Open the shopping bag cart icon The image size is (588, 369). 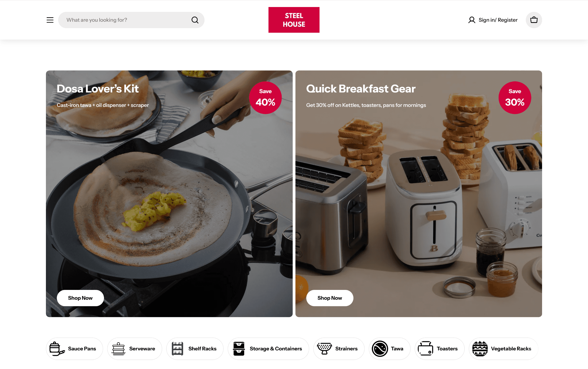coord(534,20)
